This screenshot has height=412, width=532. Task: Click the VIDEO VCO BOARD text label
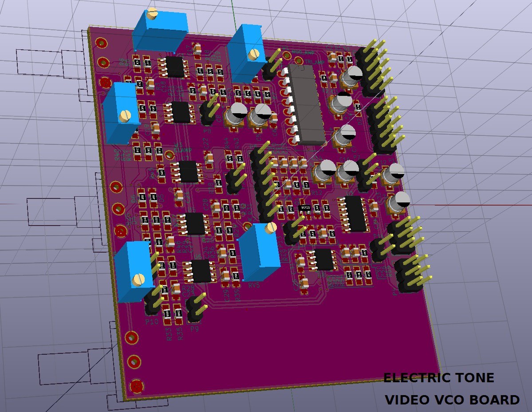[x=452, y=400]
